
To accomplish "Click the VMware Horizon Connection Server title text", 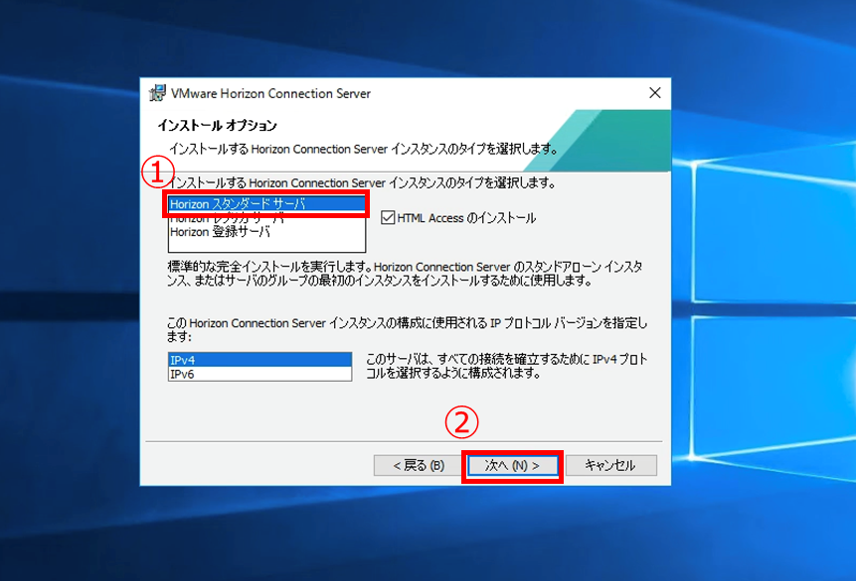I will pos(271,94).
